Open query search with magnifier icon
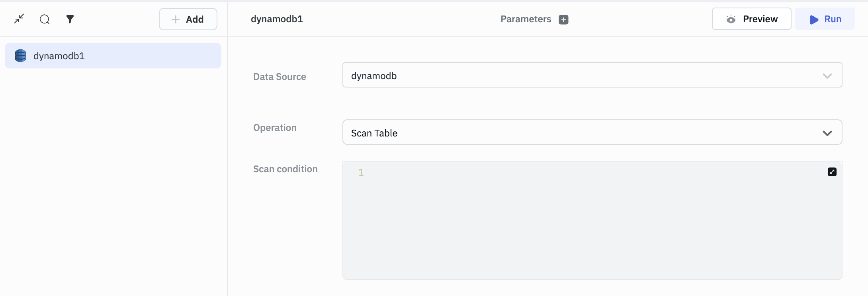Screen dimensions: 868x296 45,19
